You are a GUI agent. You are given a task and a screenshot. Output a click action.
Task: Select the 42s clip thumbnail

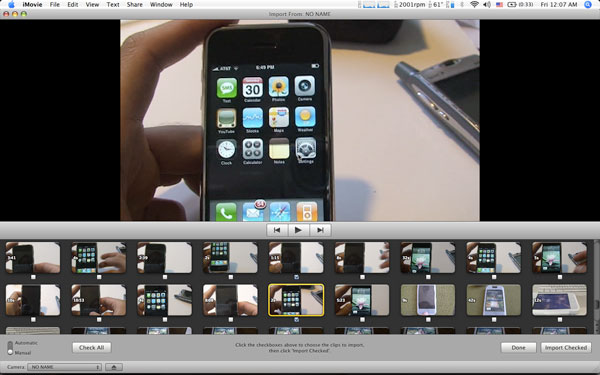(494, 300)
